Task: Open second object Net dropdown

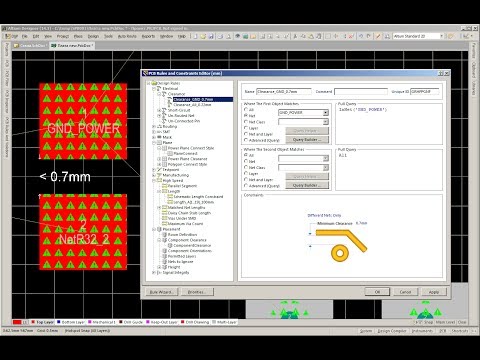Action: tap(326, 158)
